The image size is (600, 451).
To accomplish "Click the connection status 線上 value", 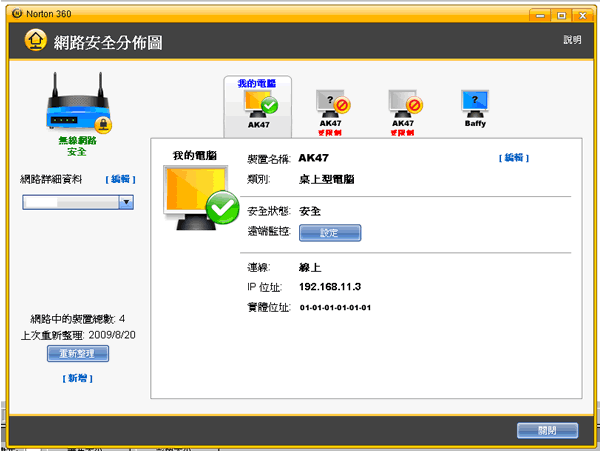I will coord(310,267).
